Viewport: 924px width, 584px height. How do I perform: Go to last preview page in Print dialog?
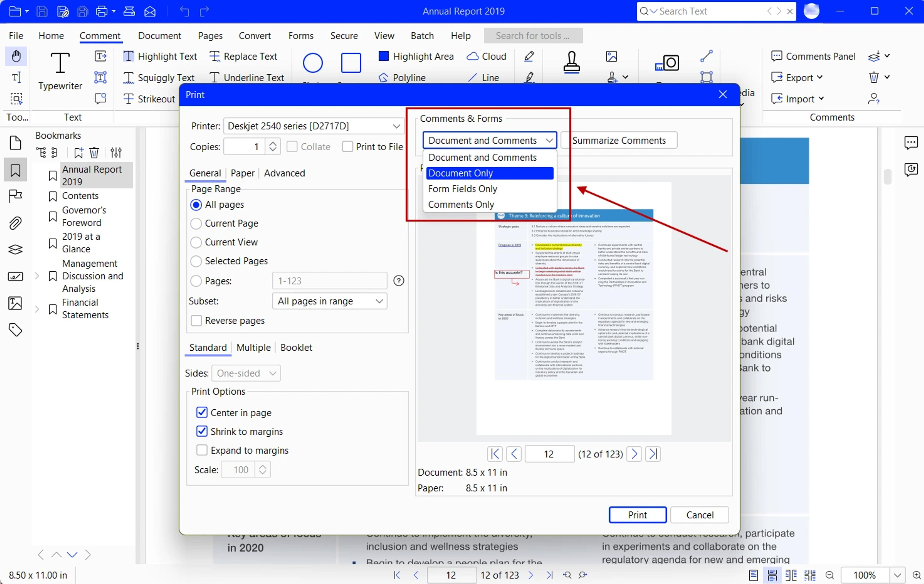pyautogui.click(x=653, y=454)
